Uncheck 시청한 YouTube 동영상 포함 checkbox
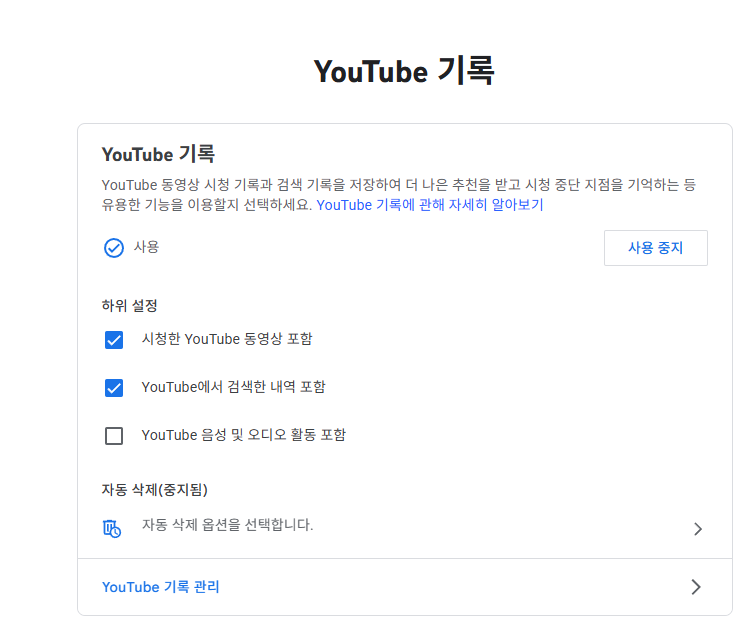 (x=114, y=340)
